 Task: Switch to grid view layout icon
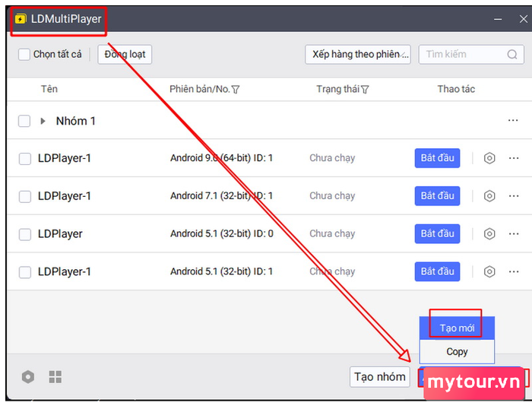pyautogui.click(x=55, y=377)
